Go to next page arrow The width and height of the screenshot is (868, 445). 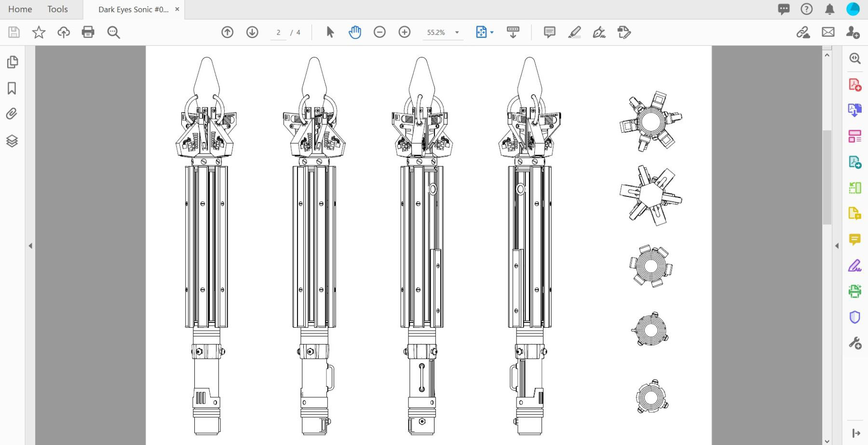click(x=252, y=32)
